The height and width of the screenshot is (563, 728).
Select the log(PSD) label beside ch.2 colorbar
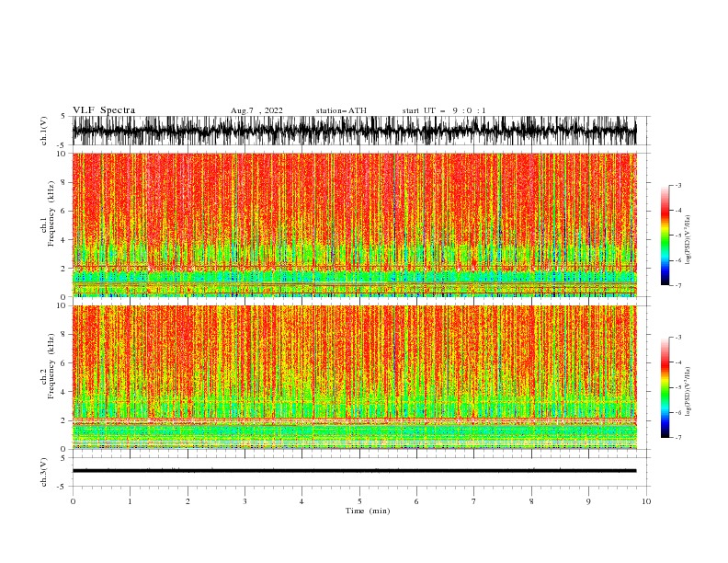(x=688, y=392)
